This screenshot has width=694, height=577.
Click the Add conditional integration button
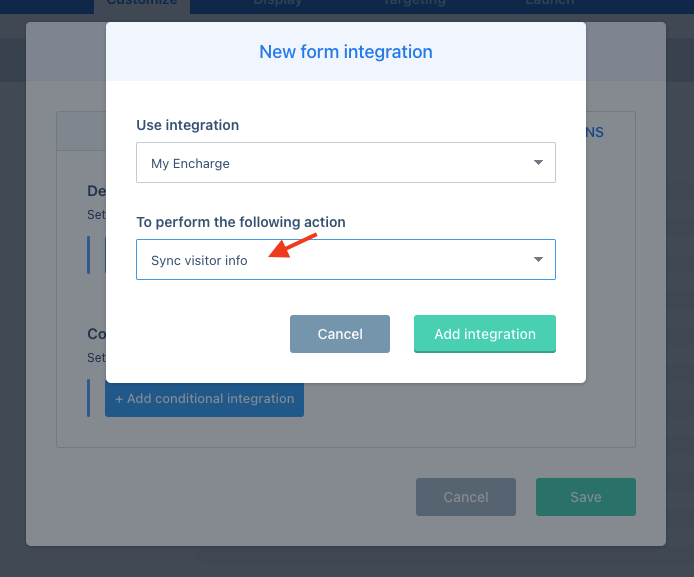pos(204,400)
